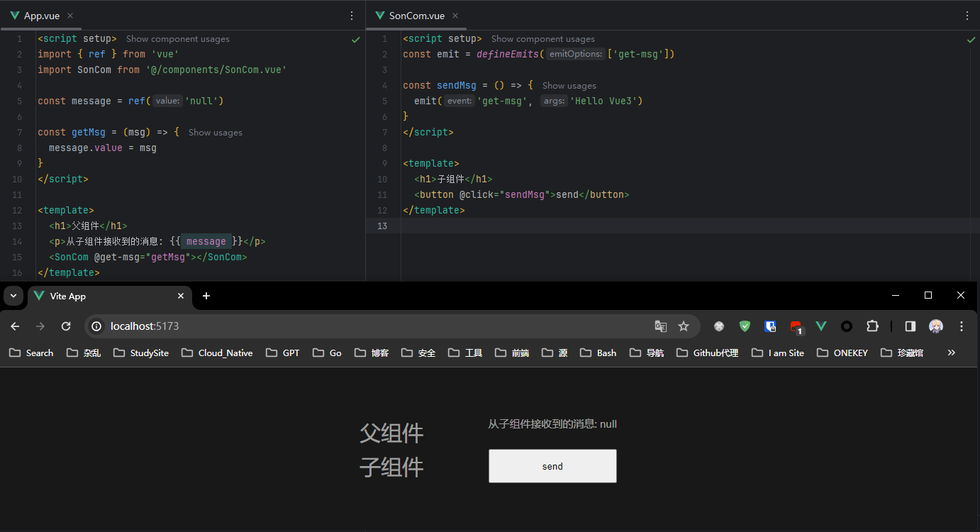Open the I am Site bookmarks folder
Screen dimensions: 980x532
tap(778, 353)
